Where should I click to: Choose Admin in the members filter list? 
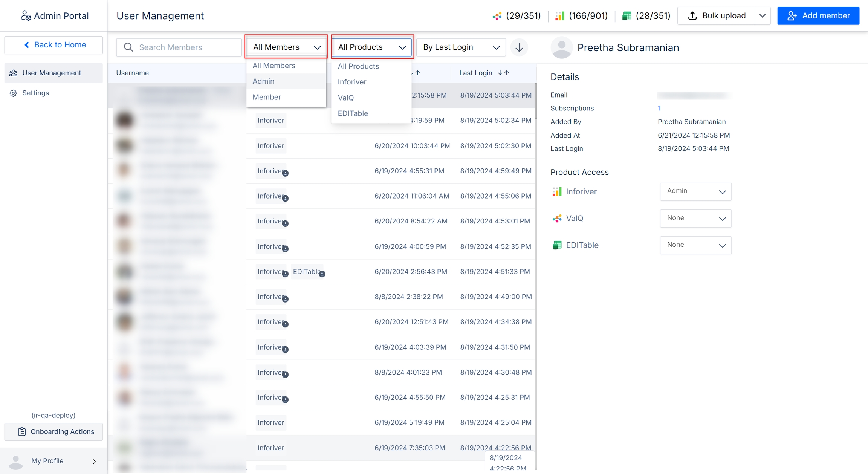tap(264, 81)
